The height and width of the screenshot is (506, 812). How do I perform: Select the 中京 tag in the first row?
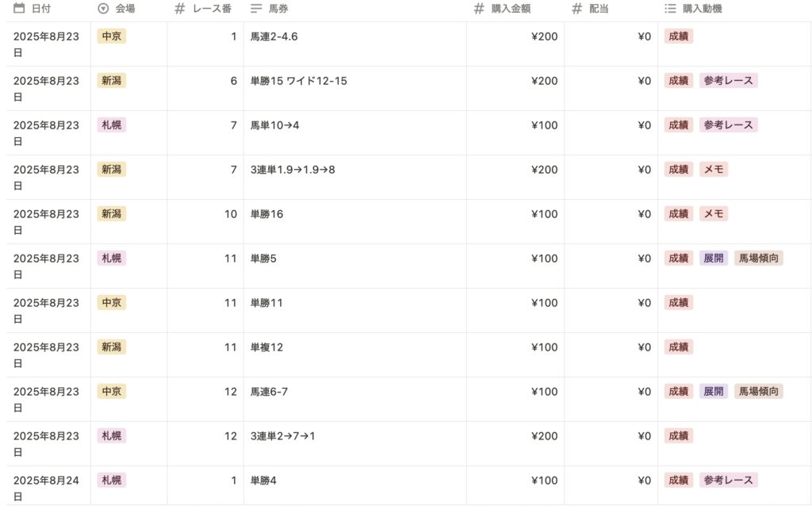point(111,36)
